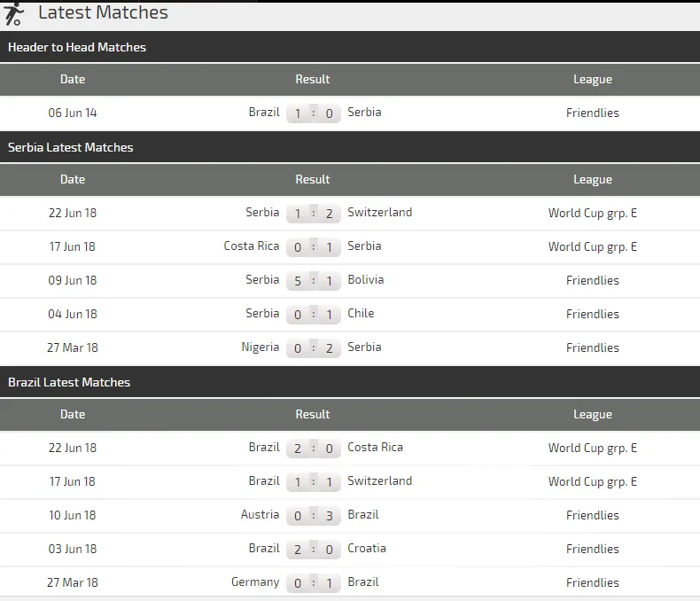
Task: Click the Header to Head Matches section bar
Action: (x=77, y=47)
